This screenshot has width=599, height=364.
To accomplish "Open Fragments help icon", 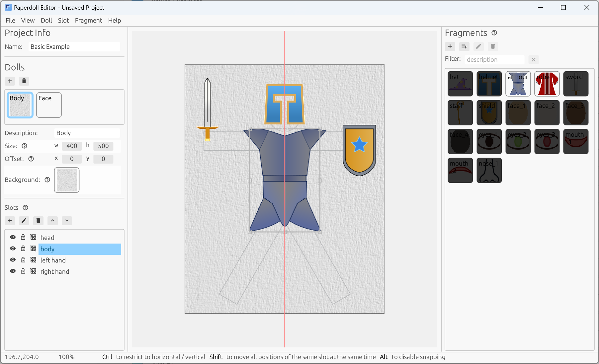I will click(494, 33).
